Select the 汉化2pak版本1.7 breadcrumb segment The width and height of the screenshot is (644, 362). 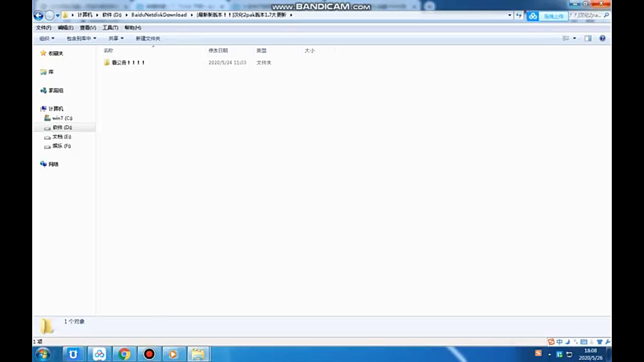(242, 15)
